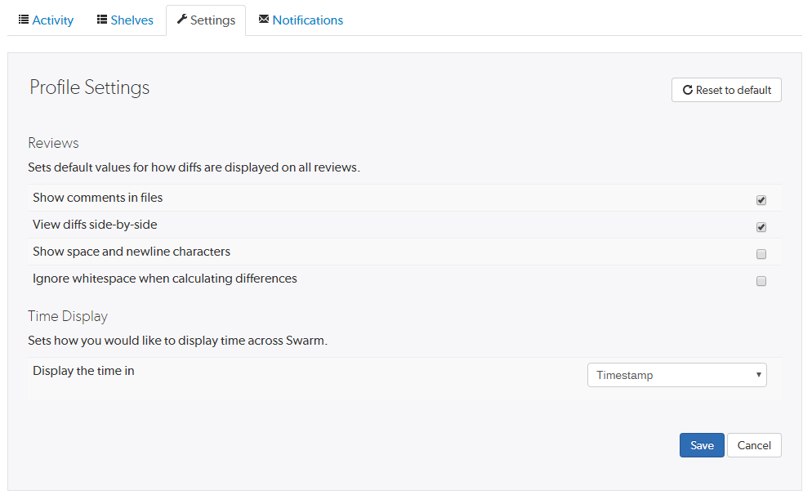Click the wrench icon on Settings tab
Image resolution: width=812 pixels, height=504 pixels.
(x=181, y=19)
